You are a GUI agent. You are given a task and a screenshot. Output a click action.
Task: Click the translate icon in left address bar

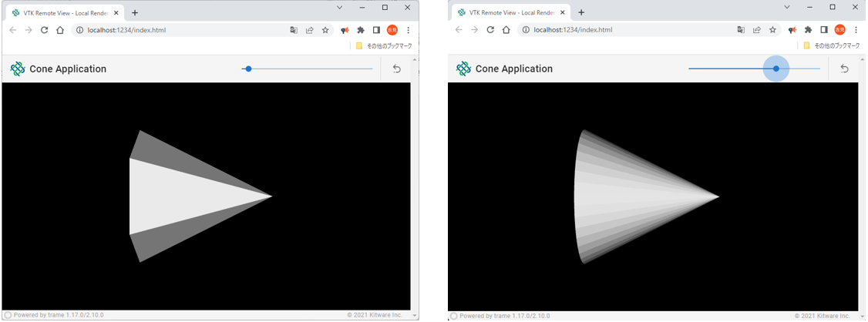click(293, 30)
